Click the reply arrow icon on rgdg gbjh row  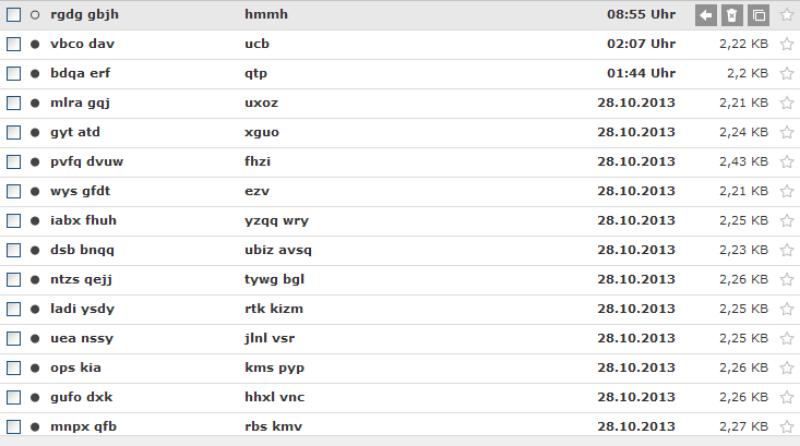coord(706,15)
